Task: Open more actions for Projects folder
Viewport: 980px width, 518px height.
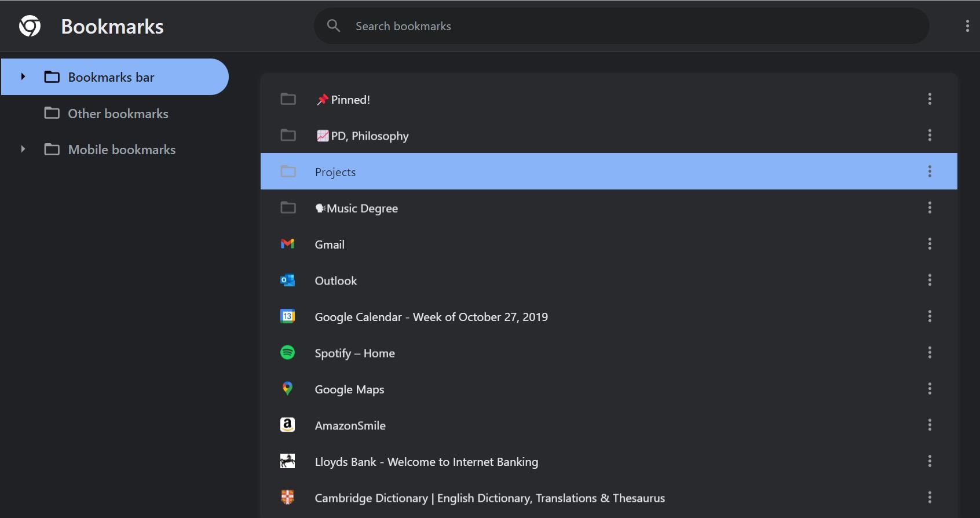Action: [930, 172]
